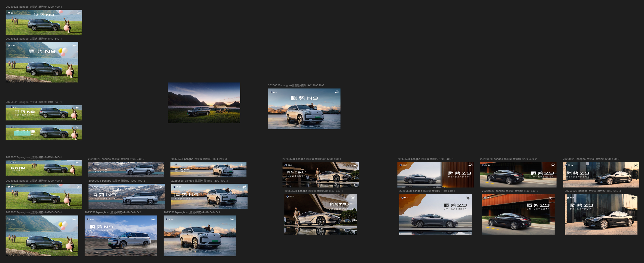Click label '20250526-pangbo-比亚迪-腾势n9-1140-640-3'
This screenshot has height=263, width=644.
click(296, 85)
